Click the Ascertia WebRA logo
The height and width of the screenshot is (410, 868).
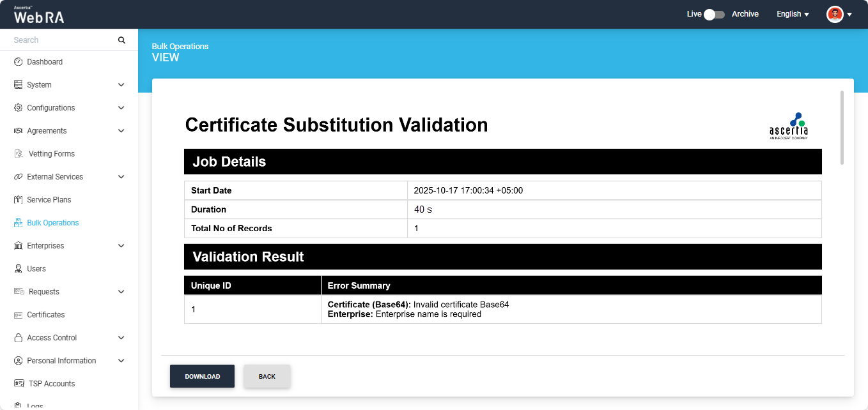[39, 15]
